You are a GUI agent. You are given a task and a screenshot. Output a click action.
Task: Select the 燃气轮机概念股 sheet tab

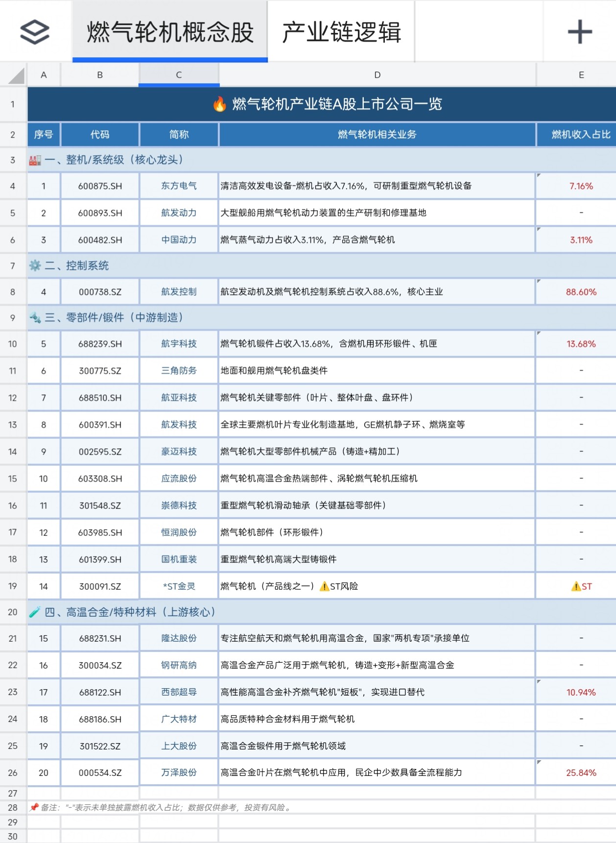[x=170, y=32]
